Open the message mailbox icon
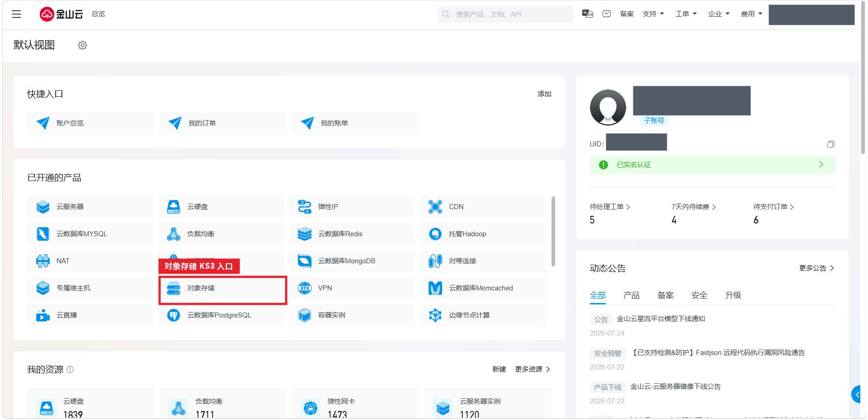 click(607, 14)
